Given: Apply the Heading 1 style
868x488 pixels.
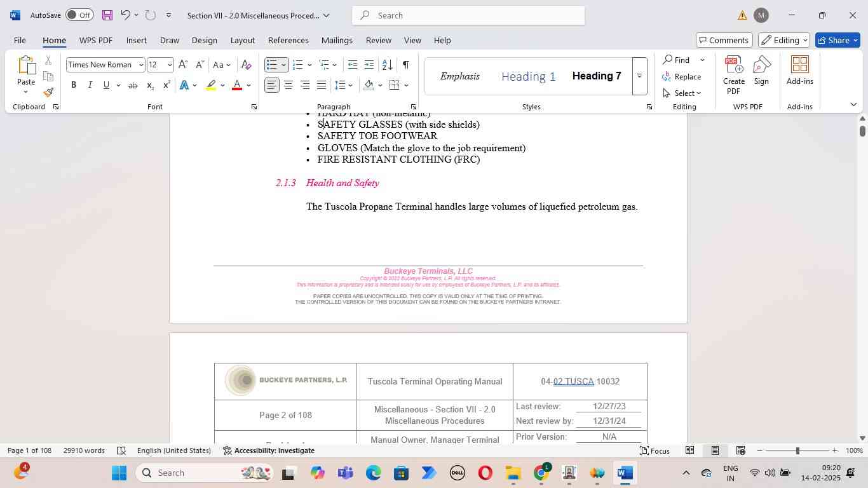Looking at the screenshot, I should point(529,76).
